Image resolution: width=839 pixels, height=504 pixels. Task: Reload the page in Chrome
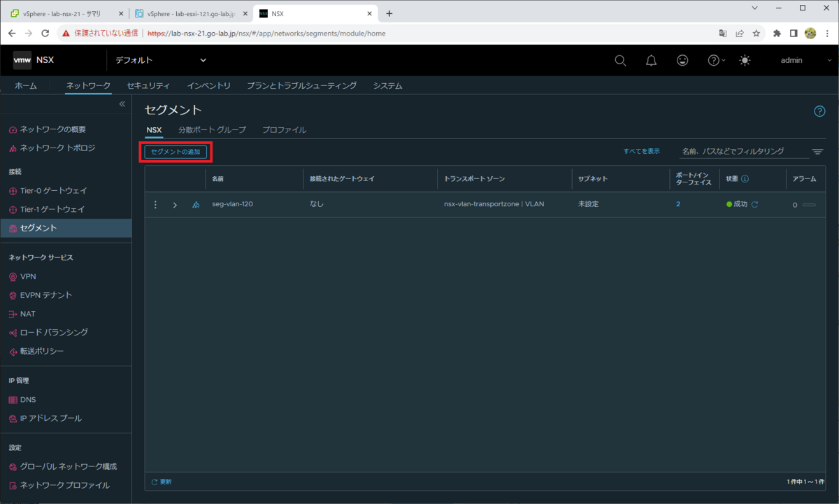45,33
